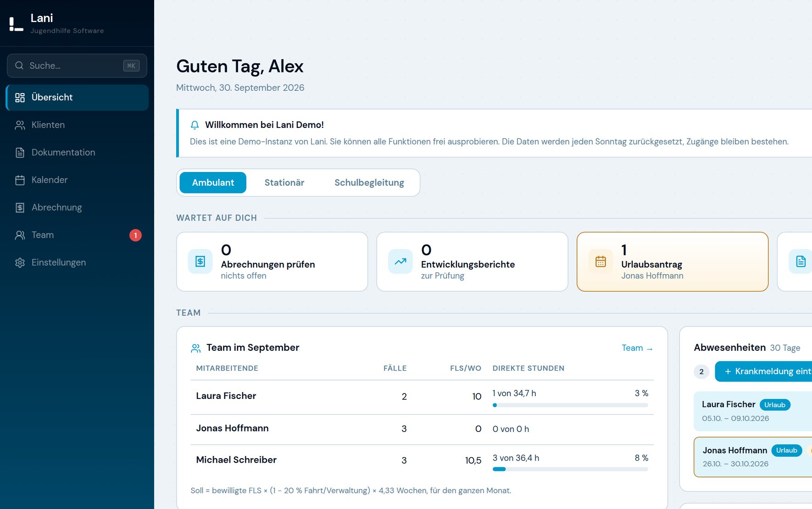
Task: Select Laura Fischer in the team table
Action: click(x=226, y=396)
